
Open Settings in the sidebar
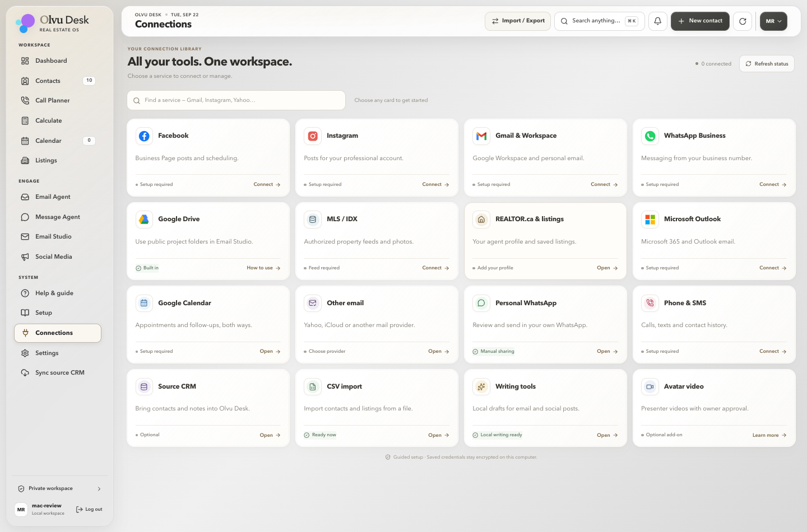(58, 353)
